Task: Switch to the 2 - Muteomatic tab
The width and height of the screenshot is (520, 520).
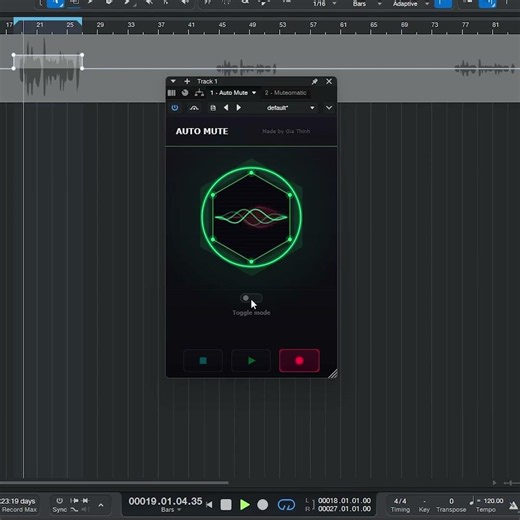Action: 286,93
